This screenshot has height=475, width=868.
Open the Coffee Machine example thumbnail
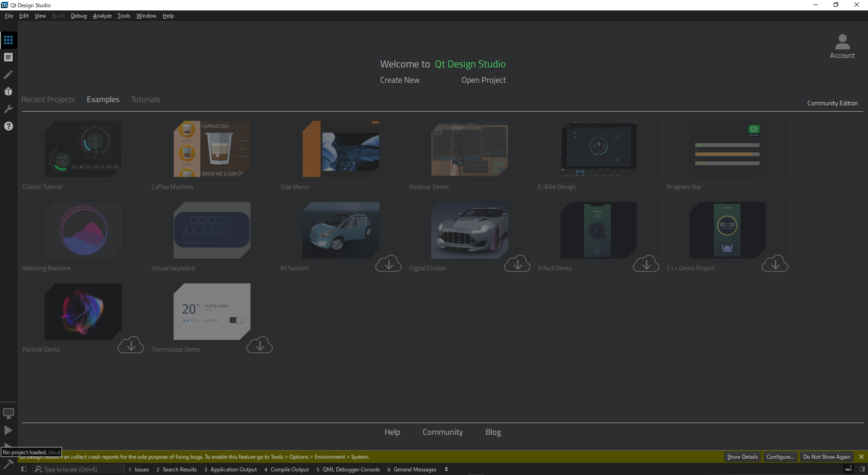click(x=212, y=149)
